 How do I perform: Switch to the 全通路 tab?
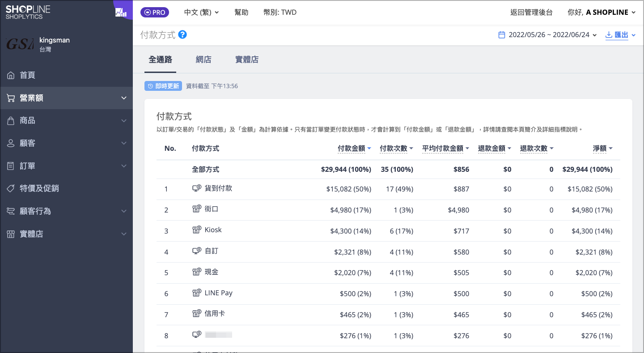pyautogui.click(x=161, y=60)
